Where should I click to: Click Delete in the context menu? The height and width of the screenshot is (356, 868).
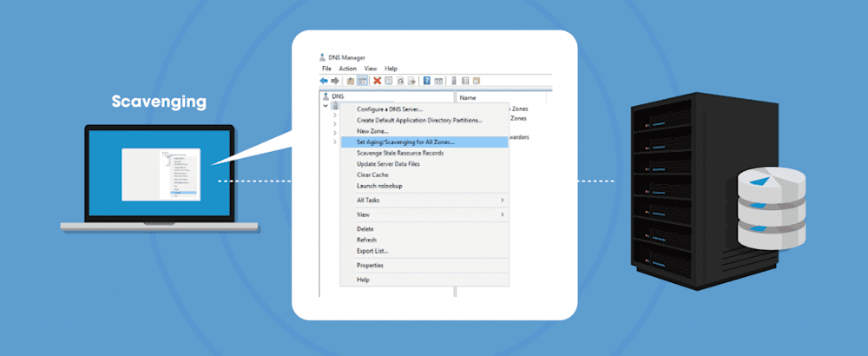(x=424, y=228)
